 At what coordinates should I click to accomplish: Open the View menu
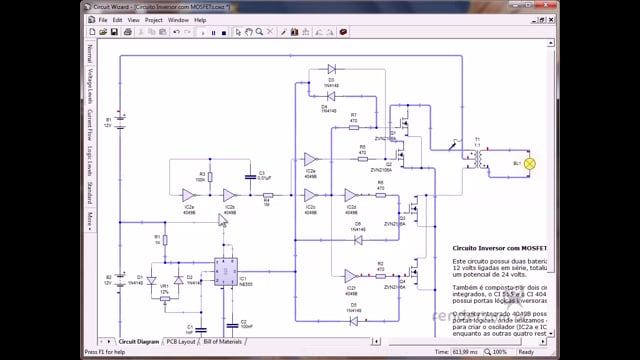tap(133, 20)
